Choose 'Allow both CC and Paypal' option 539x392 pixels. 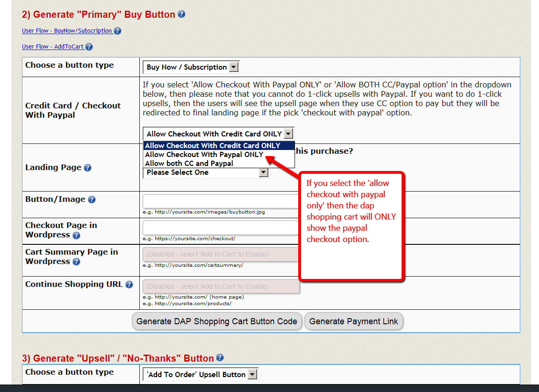tap(189, 164)
